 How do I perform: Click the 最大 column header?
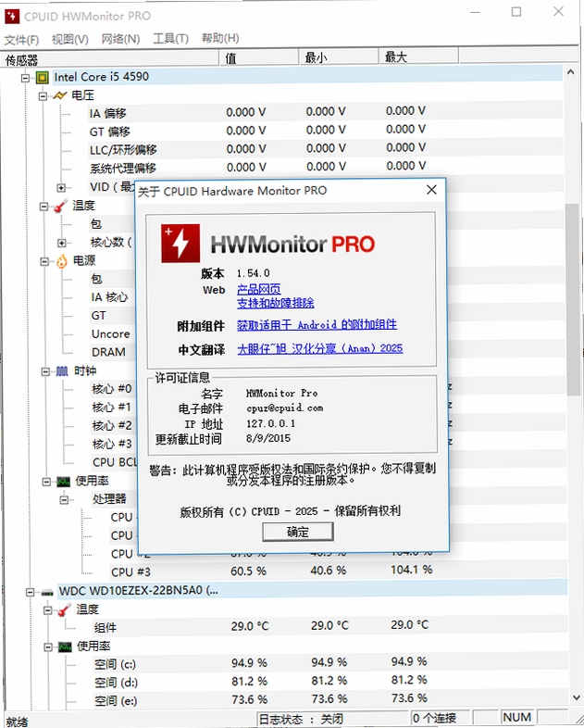419,56
